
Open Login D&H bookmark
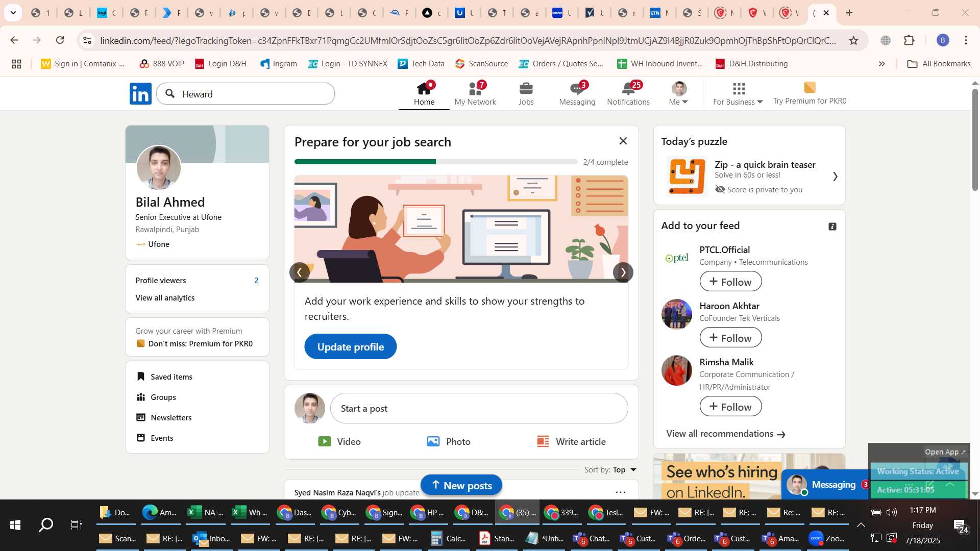220,64
